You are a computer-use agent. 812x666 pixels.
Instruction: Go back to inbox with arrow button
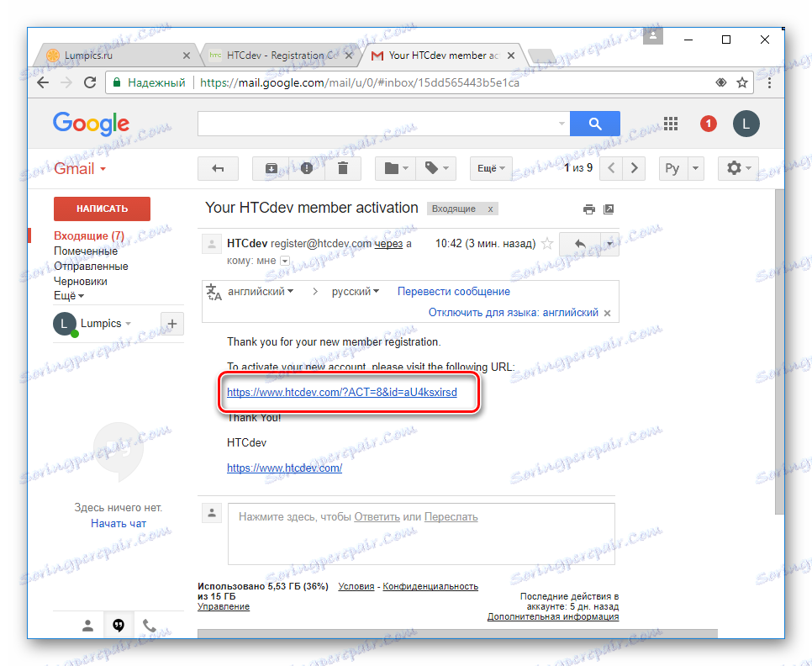pos(218,168)
